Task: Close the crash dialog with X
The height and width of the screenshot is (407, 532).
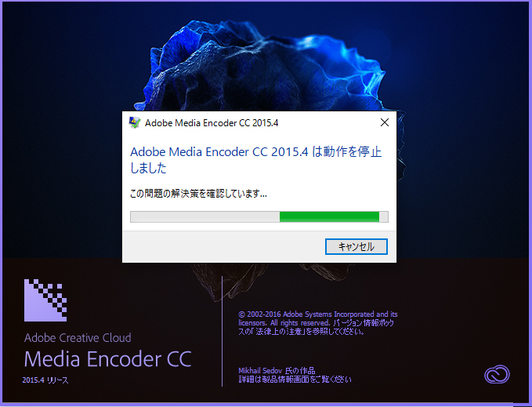Action: click(385, 122)
